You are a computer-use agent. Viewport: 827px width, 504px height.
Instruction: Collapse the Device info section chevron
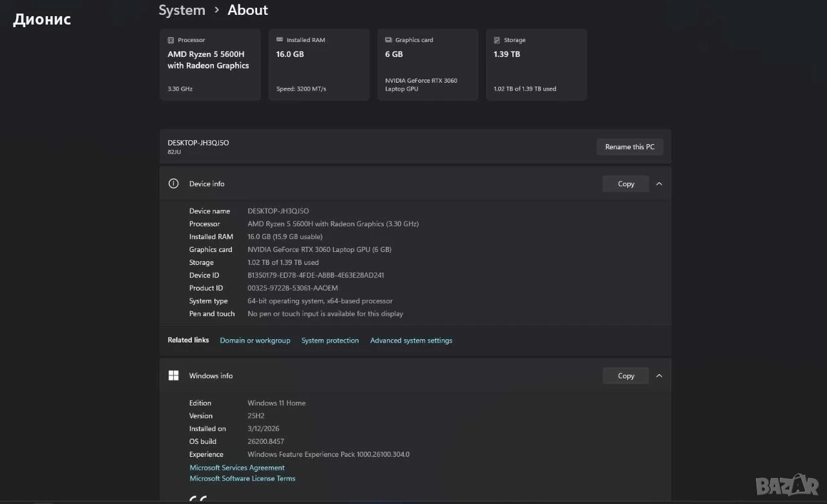[659, 184]
